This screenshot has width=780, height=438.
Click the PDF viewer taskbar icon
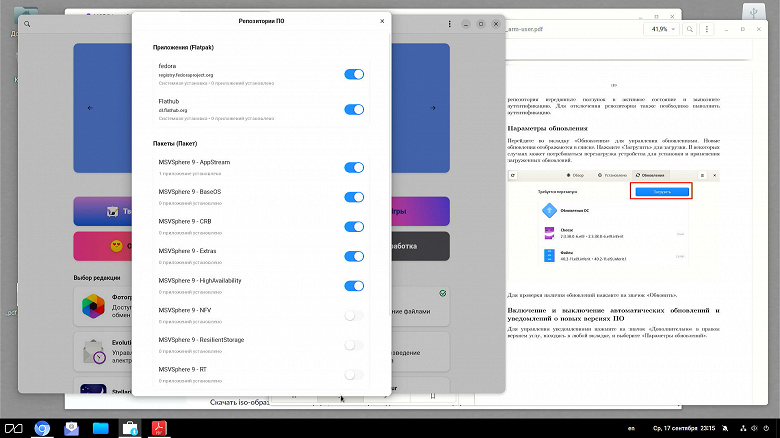pyautogui.click(x=159, y=428)
